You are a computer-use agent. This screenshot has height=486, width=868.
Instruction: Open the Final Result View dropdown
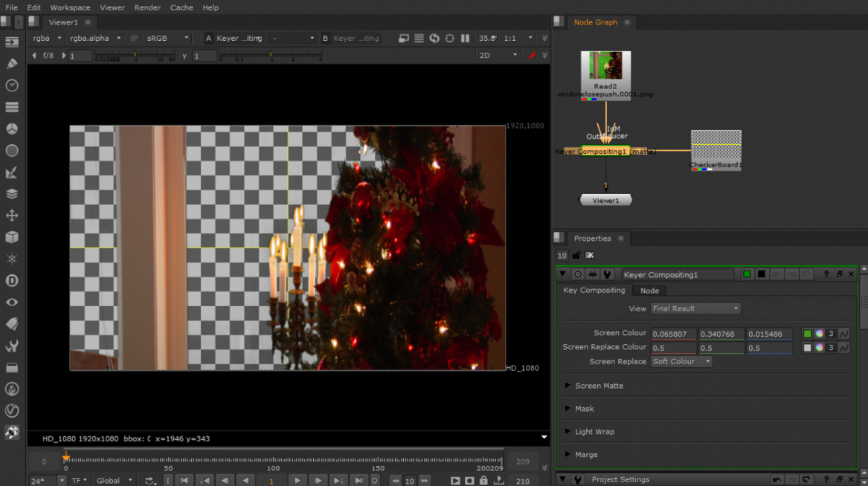pyautogui.click(x=694, y=308)
